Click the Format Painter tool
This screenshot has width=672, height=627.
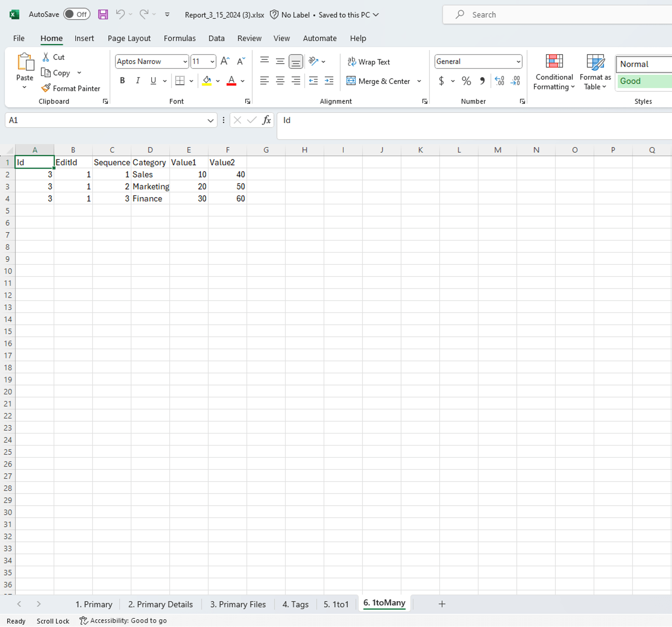(71, 88)
